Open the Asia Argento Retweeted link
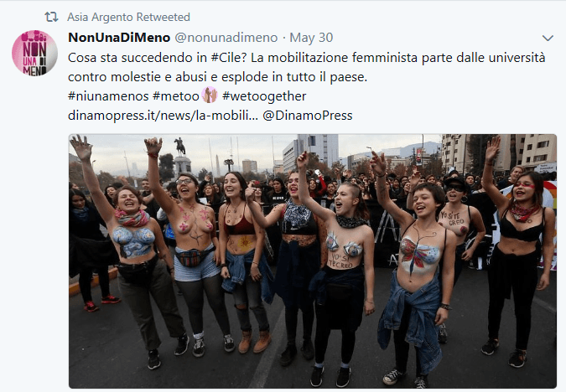The width and height of the screenshot is (566, 392). (128, 17)
